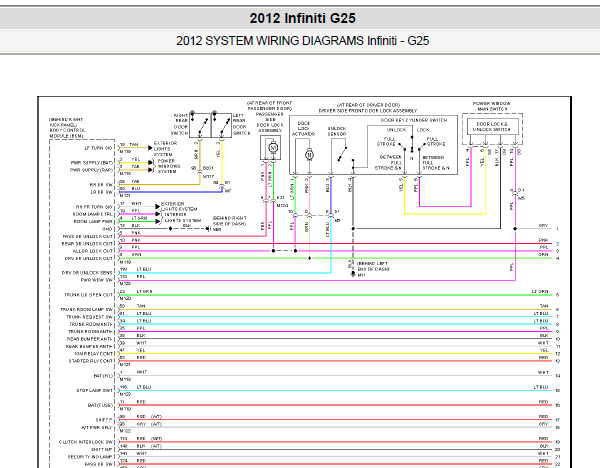Click the "Exterior Lights System" reference by LF TURN SIG
600x468 pixels.
coord(166,148)
